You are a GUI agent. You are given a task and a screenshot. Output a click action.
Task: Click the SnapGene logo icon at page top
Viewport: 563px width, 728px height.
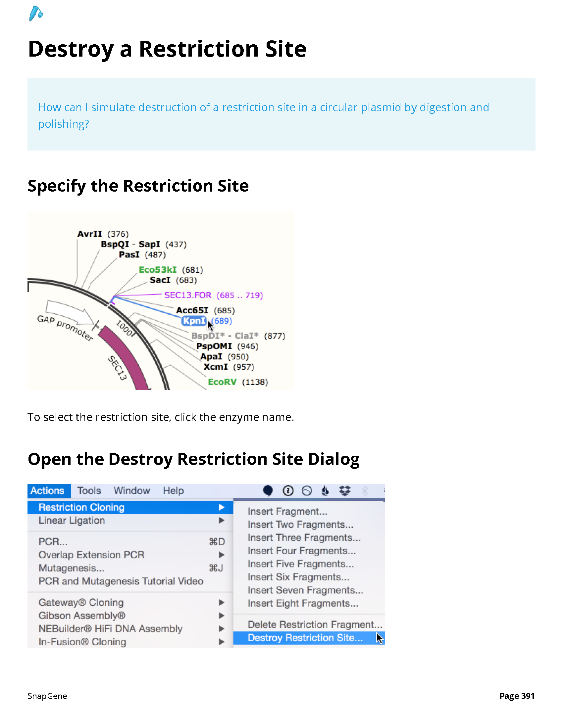click(x=36, y=13)
